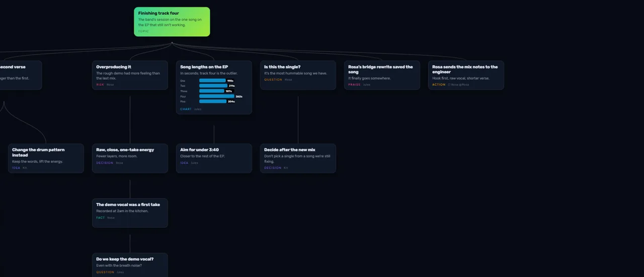
Task: Click 'In seconds; track four is the outlier.' text
Action: (209, 73)
